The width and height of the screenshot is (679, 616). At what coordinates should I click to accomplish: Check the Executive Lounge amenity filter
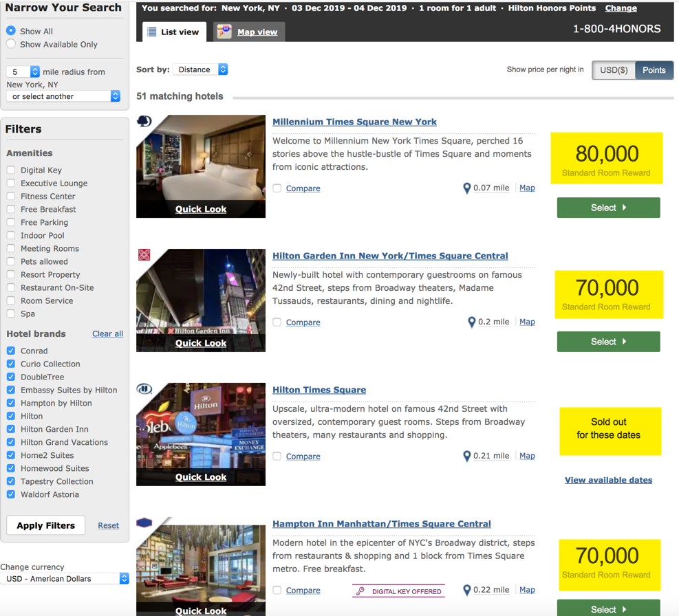tap(11, 183)
